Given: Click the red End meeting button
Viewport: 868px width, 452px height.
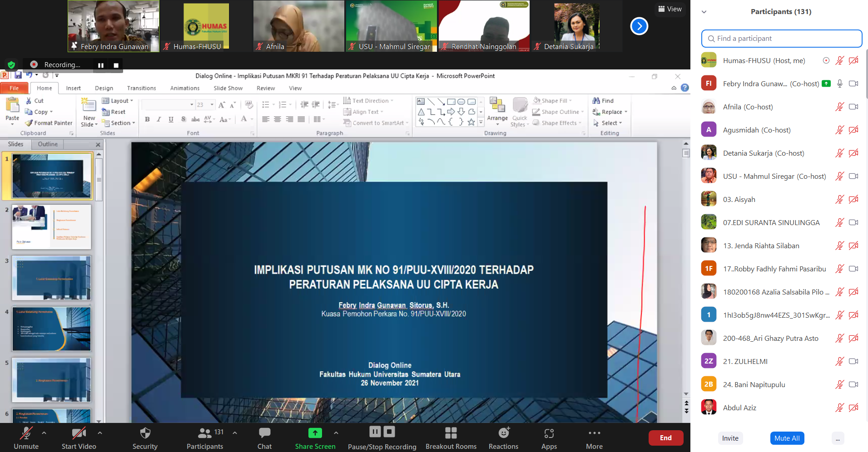Looking at the screenshot, I should (666, 438).
